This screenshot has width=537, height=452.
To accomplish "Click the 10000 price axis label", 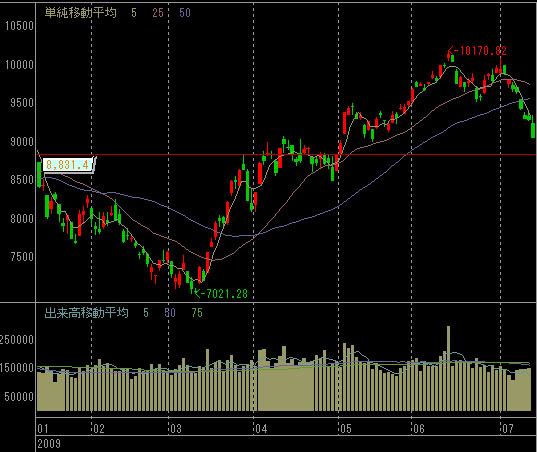I will pos(19,64).
